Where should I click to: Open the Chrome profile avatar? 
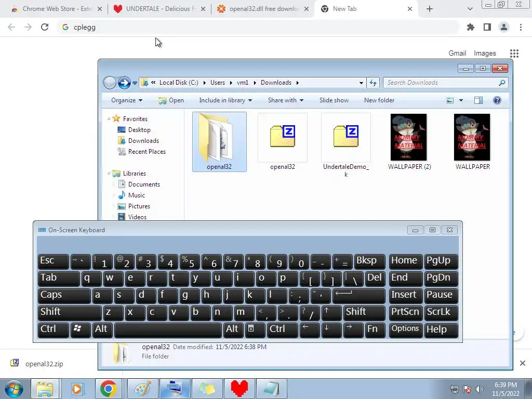(504, 27)
